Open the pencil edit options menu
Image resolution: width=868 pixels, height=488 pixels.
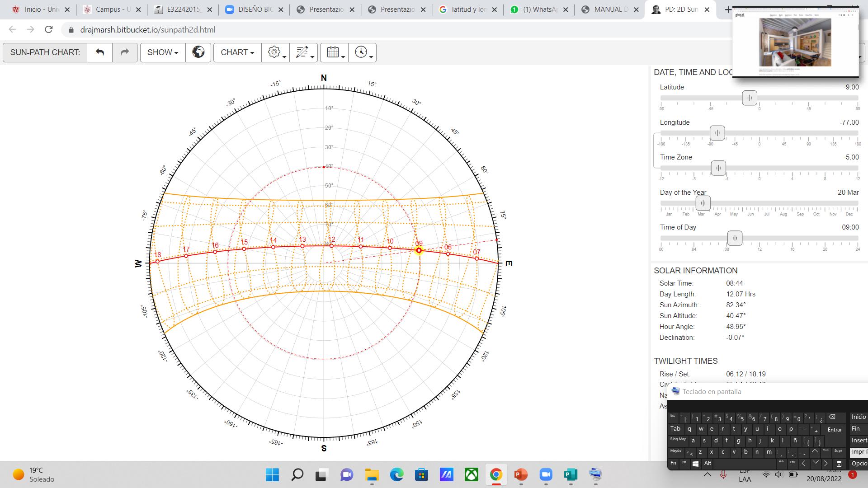pos(303,52)
